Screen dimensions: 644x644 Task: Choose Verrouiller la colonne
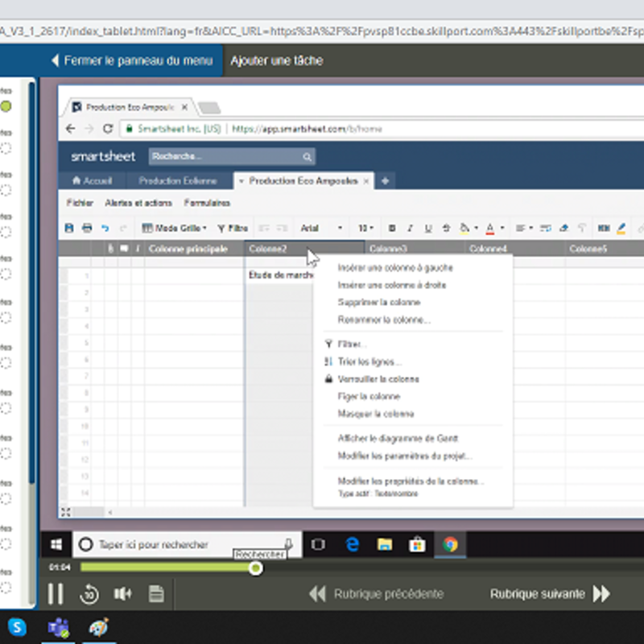point(378,379)
